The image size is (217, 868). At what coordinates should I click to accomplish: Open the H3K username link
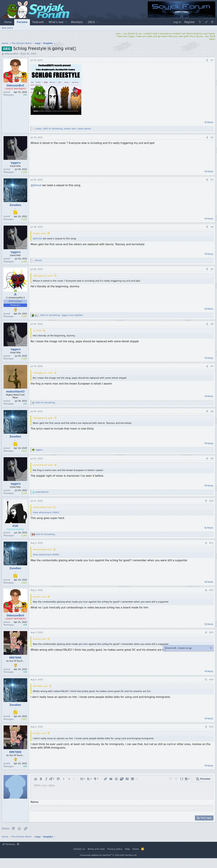pos(15,526)
